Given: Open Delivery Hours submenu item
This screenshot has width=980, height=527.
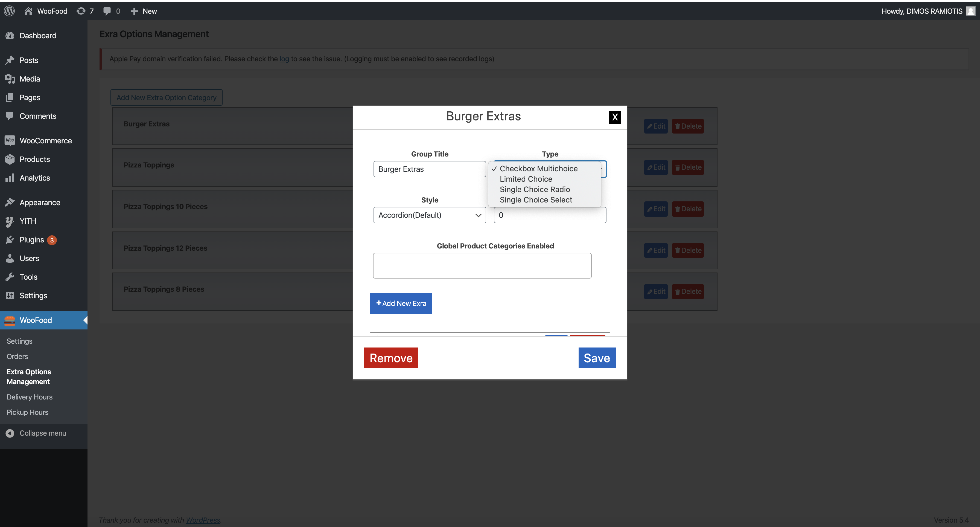Looking at the screenshot, I should click(29, 397).
